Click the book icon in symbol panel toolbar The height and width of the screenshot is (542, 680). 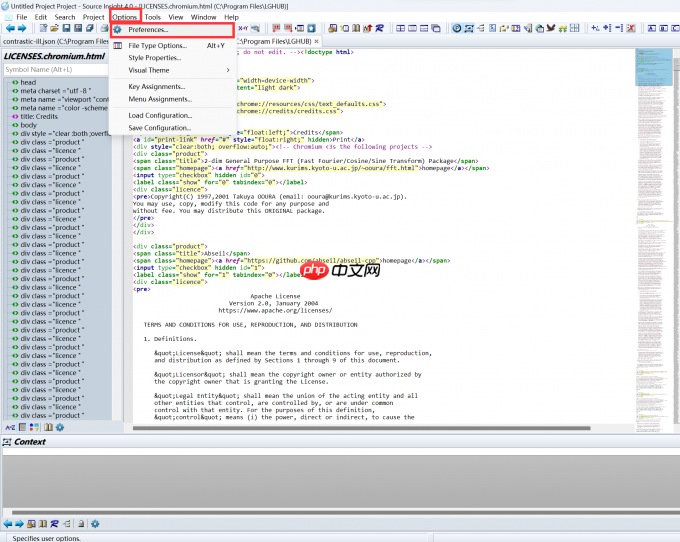pyautogui.click(x=47, y=428)
